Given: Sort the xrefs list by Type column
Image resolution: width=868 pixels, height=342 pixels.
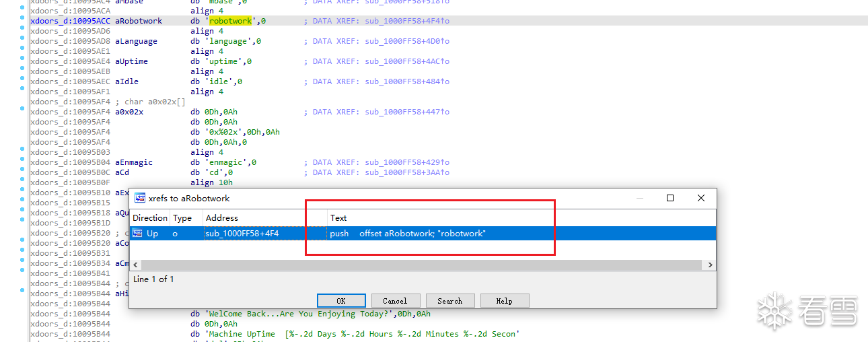Looking at the screenshot, I should 182,218.
